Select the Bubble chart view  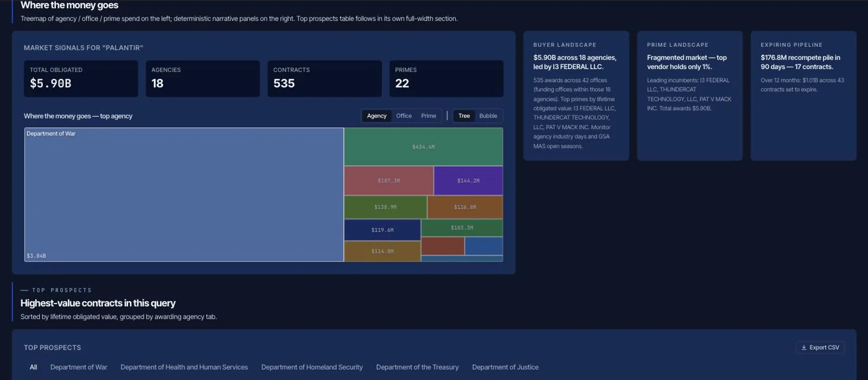(488, 116)
